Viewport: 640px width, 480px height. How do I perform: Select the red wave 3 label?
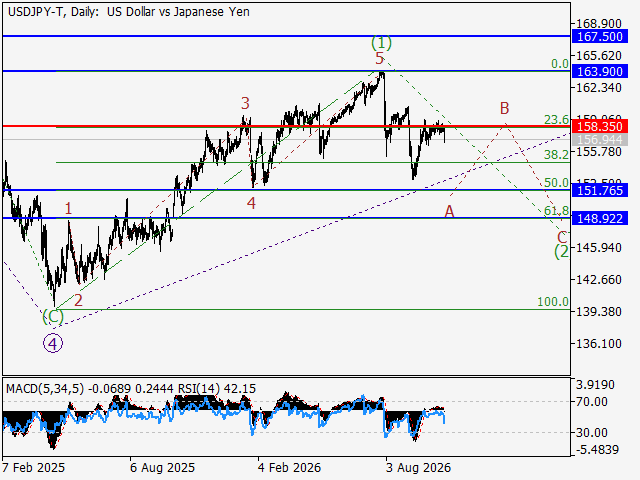coord(245,103)
